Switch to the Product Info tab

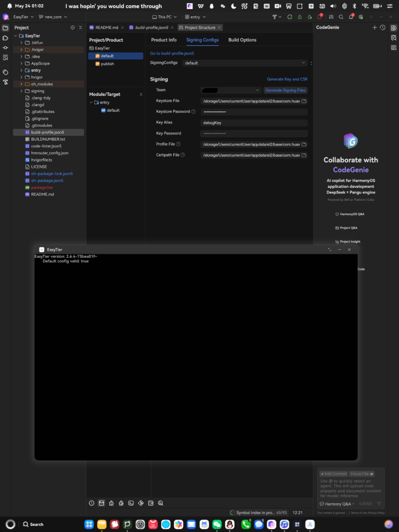[164, 40]
